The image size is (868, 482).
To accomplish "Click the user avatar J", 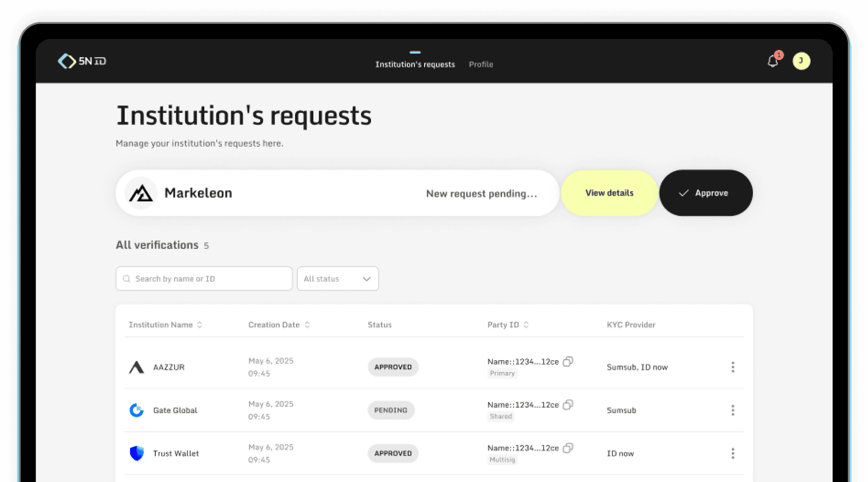I will (801, 61).
